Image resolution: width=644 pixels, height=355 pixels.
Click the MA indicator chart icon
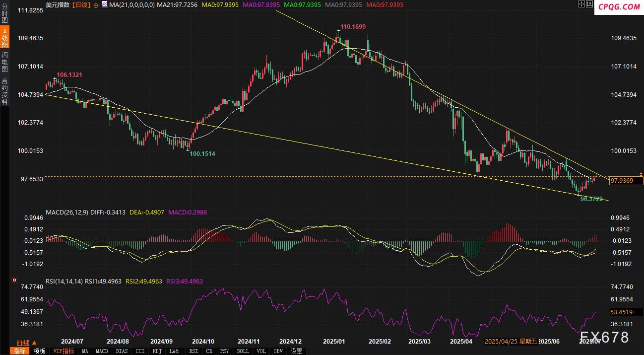(x=105, y=4)
